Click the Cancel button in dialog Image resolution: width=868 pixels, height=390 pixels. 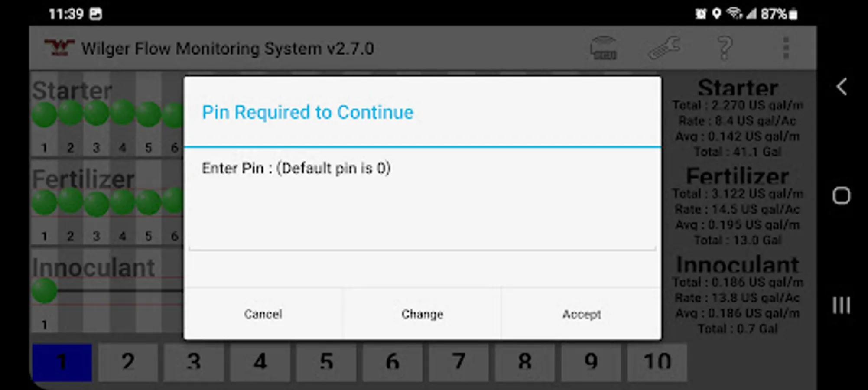263,314
